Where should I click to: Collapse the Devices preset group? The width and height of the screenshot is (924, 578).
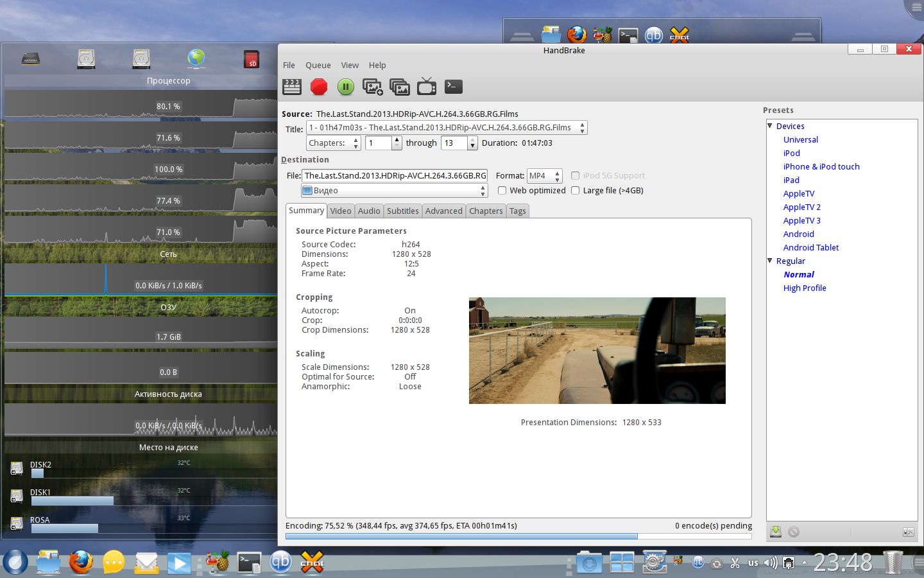point(770,126)
